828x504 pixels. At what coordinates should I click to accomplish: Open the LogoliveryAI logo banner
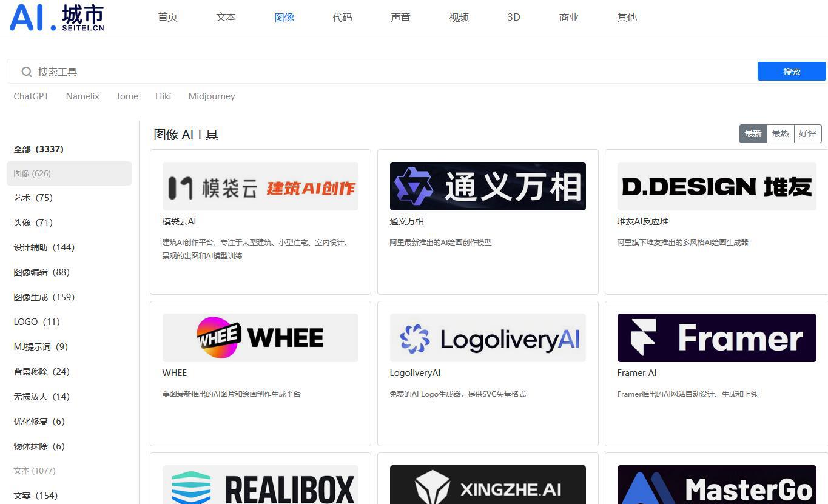coord(488,338)
